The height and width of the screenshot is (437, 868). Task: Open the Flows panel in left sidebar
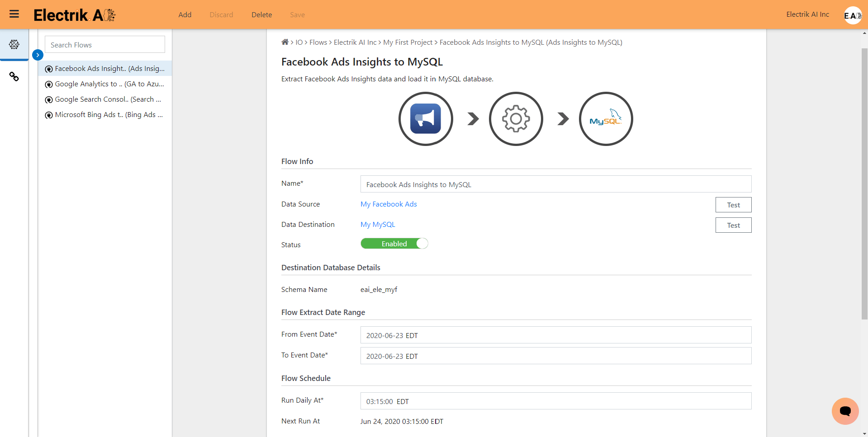click(14, 44)
